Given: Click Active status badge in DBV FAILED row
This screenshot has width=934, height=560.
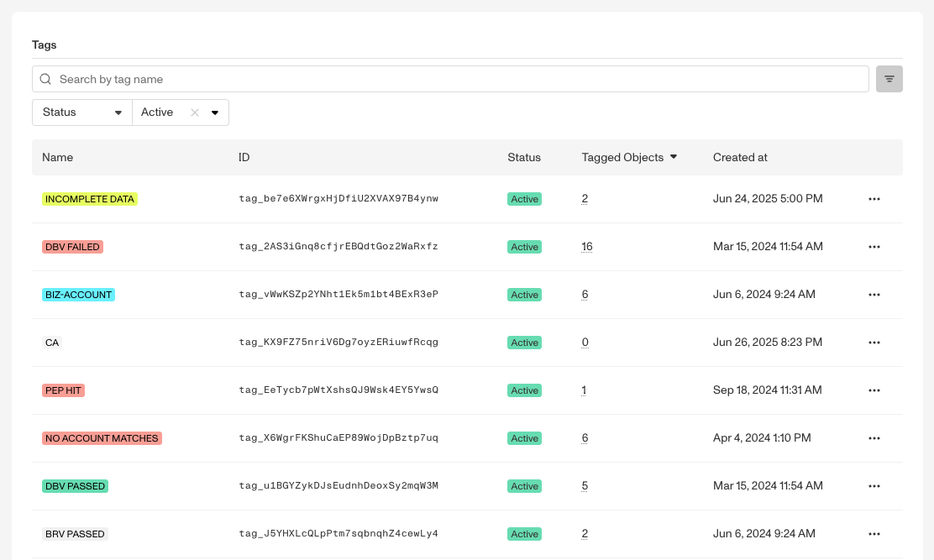Looking at the screenshot, I should [524, 247].
